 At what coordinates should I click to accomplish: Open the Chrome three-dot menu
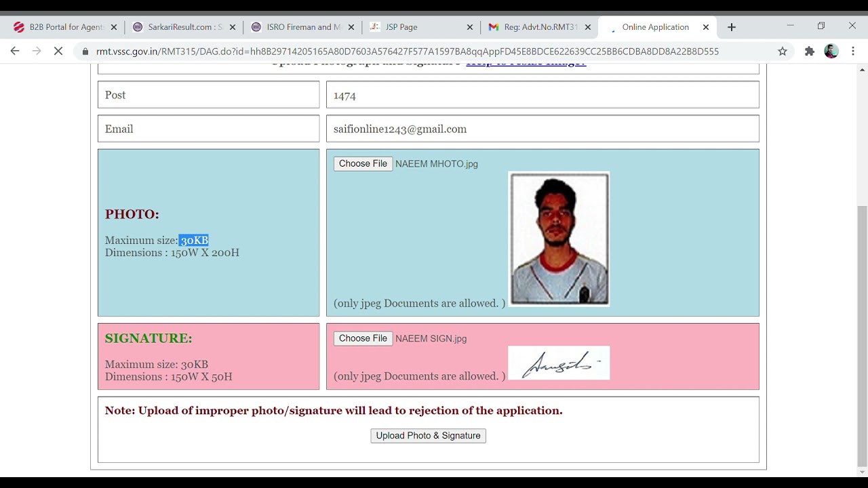[853, 51]
